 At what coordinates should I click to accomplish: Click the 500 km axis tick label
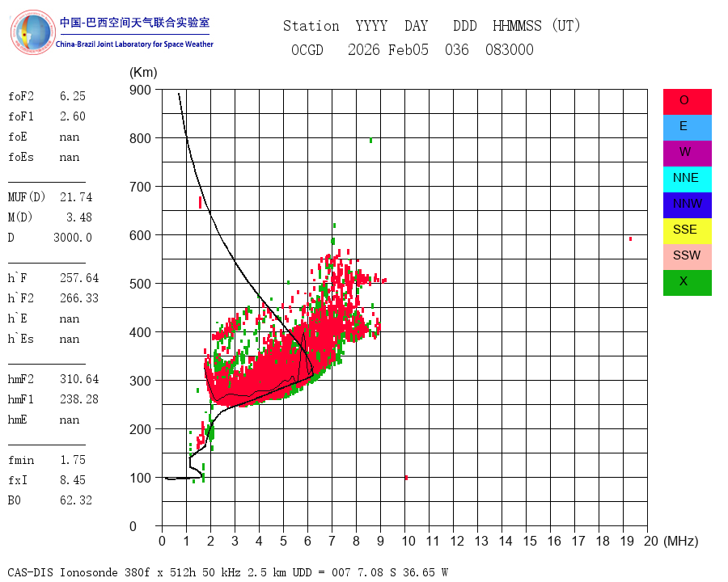[x=140, y=284]
